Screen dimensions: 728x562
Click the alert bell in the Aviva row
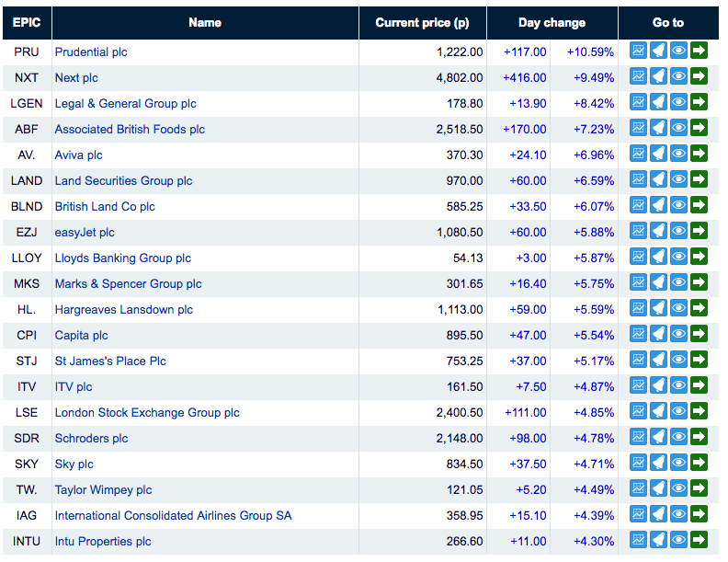tap(658, 154)
